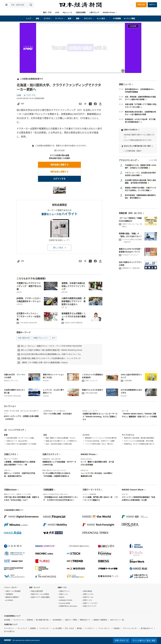Click the 北海道 topic link

19,95
